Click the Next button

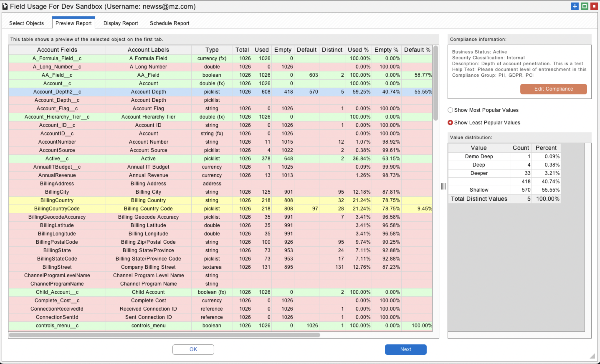click(x=405, y=349)
